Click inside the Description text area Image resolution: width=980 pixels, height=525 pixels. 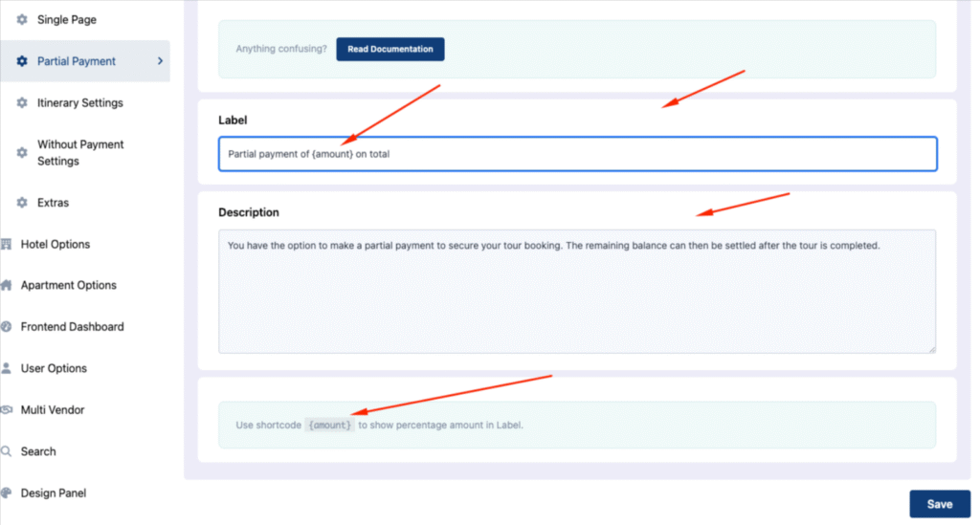(x=577, y=292)
